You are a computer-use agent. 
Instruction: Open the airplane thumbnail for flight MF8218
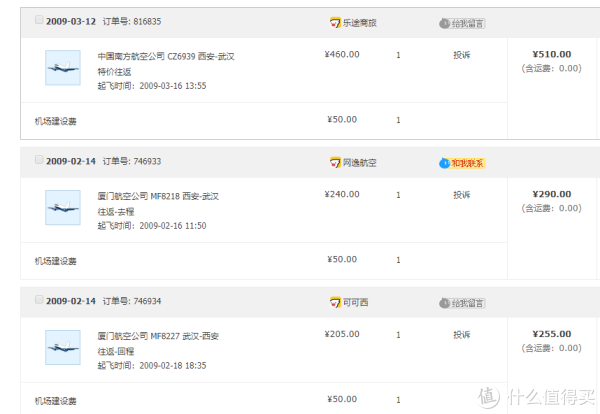63,207
